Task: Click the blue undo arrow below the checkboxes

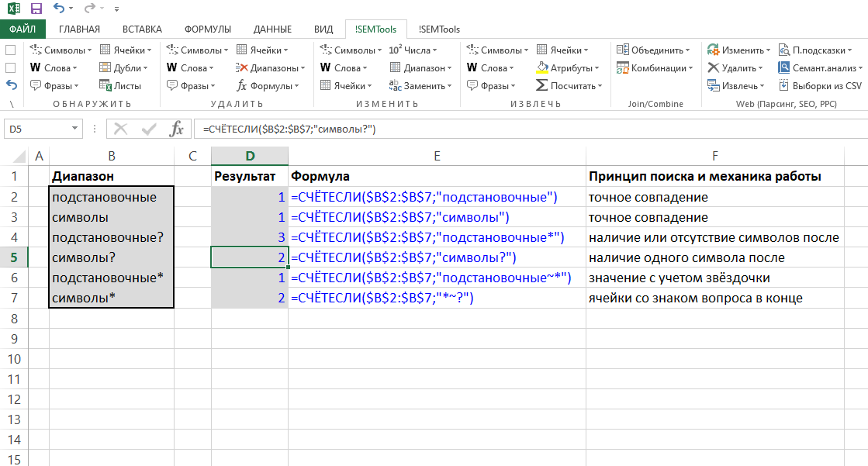Action: (11, 85)
